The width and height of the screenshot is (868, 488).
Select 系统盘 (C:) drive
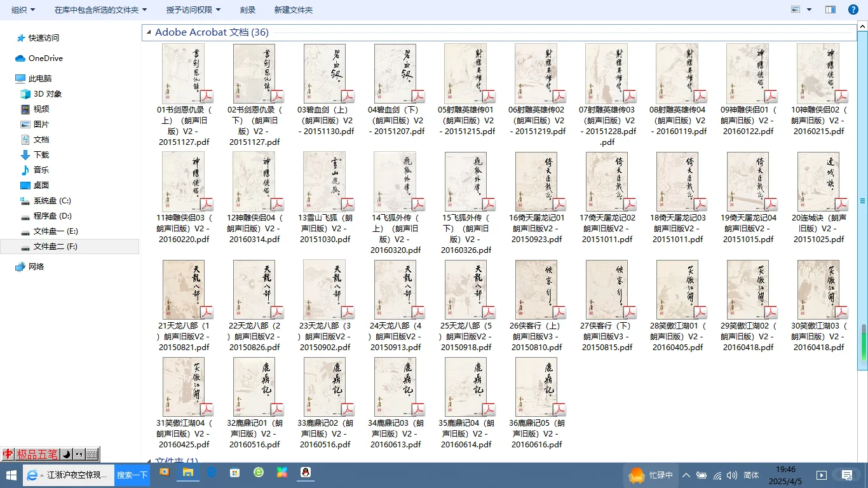pyautogui.click(x=46, y=201)
